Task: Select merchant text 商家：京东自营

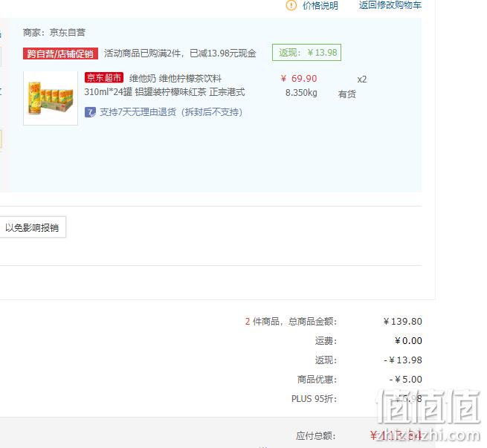Action: click(54, 32)
